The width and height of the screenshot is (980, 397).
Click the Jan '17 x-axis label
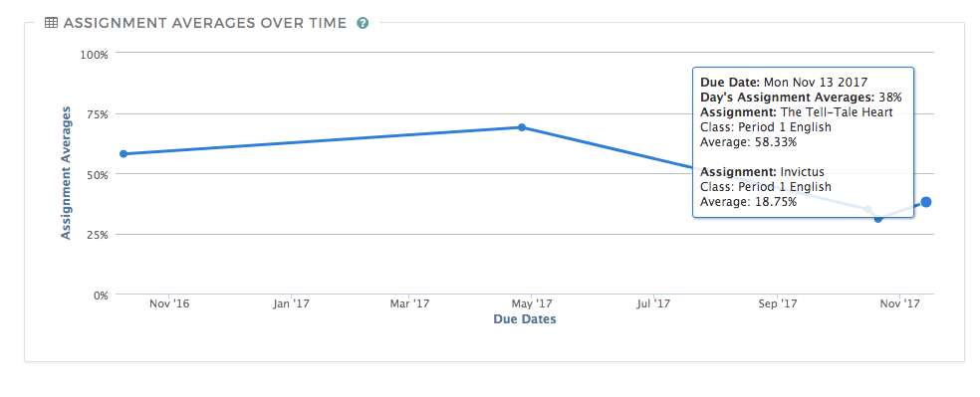pos(292,303)
